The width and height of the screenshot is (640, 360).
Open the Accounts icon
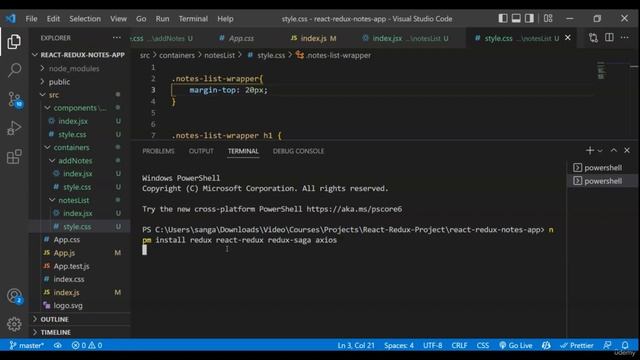click(x=14, y=296)
